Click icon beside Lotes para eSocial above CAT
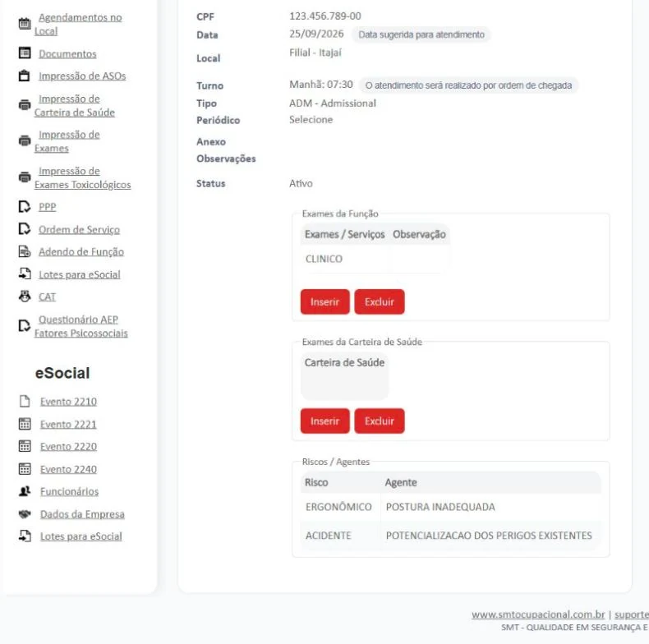The image size is (649, 644). [25, 274]
